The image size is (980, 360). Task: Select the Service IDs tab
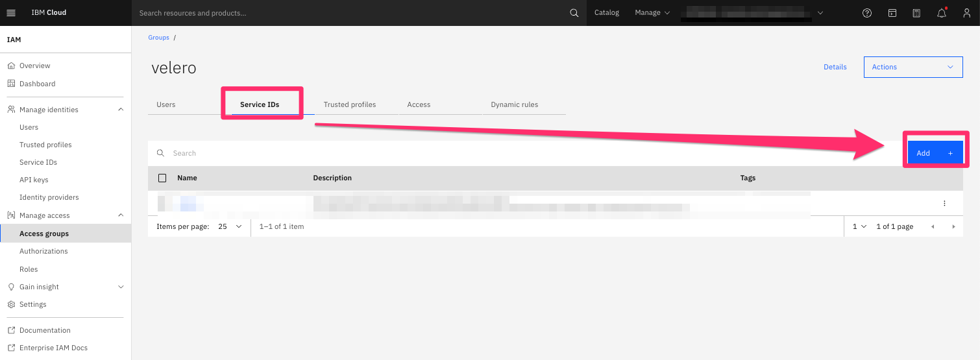click(260, 104)
